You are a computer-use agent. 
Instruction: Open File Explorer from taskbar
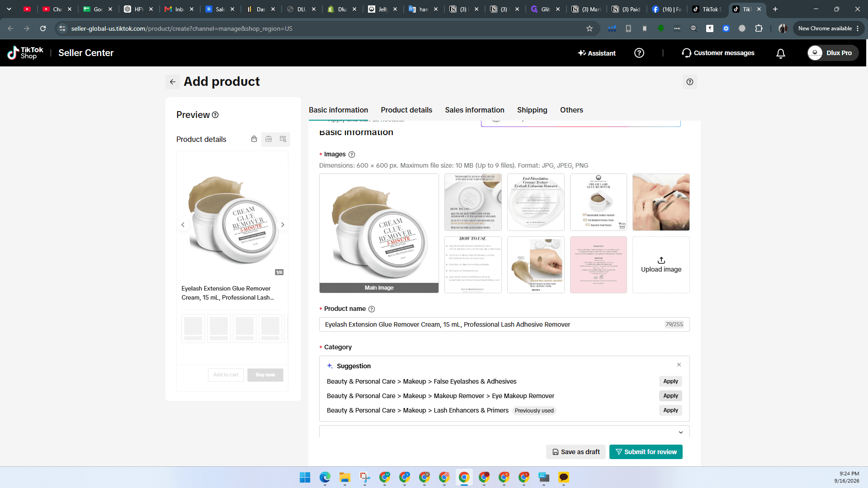345,477
